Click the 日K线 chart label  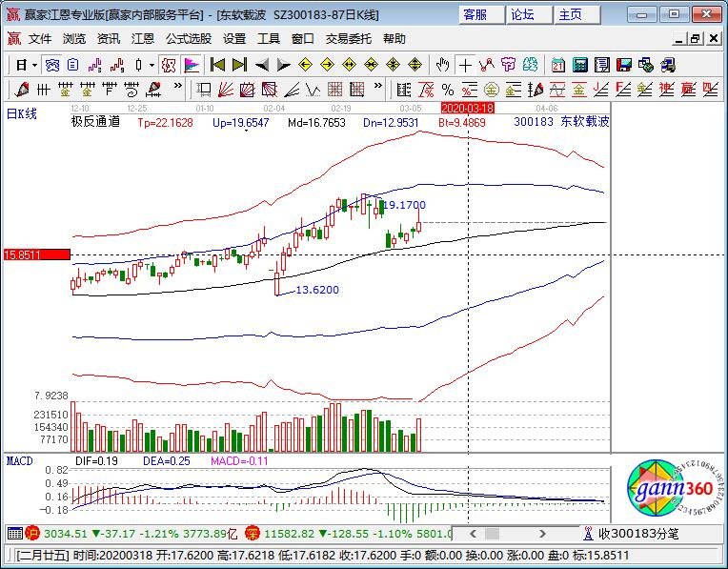point(21,113)
